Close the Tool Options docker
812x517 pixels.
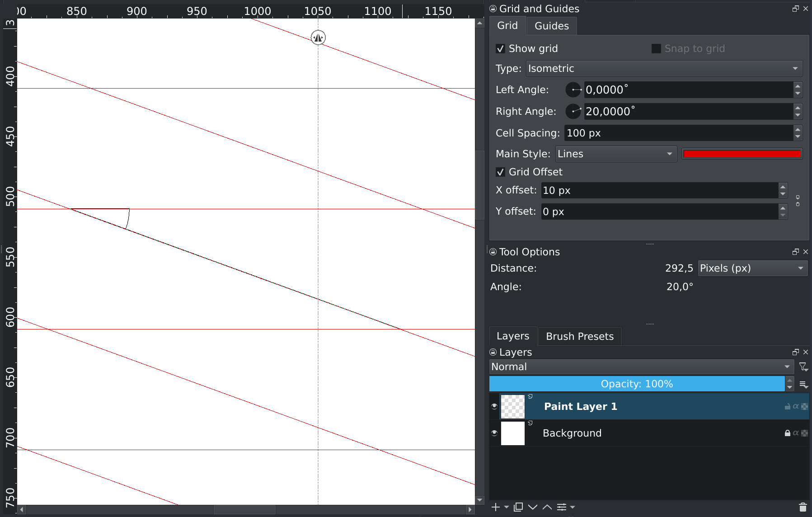[806, 252]
